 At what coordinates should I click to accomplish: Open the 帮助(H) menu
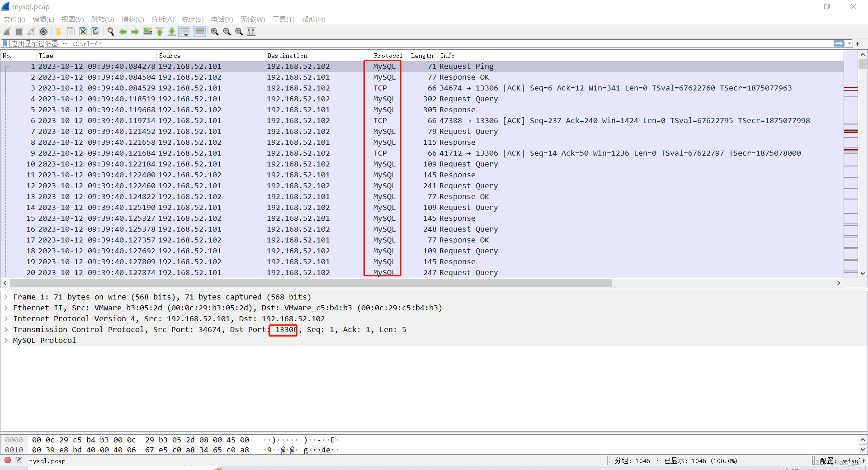pos(314,19)
